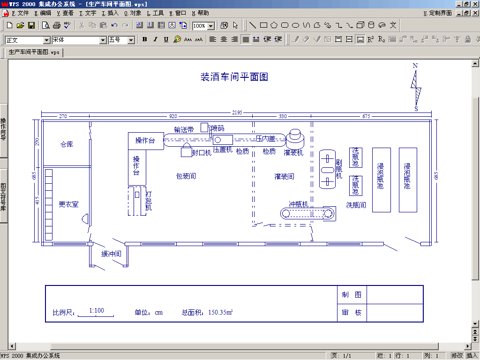Click the horizontal scrollbar left arrow
The height and width of the screenshot is (360, 480).
pyautogui.click(x=12, y=346)
